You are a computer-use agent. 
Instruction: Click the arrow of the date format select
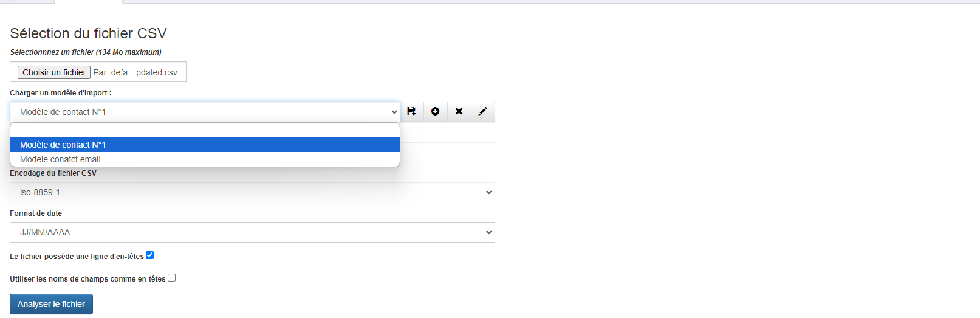pyautogui.click(x=488, y=232)
